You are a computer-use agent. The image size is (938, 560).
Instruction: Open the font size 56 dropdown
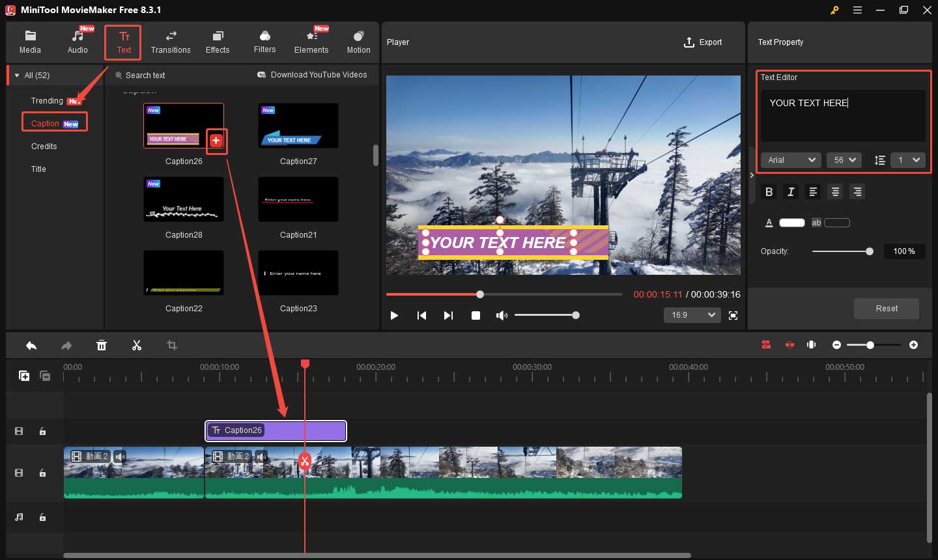[x=844, y=160]
